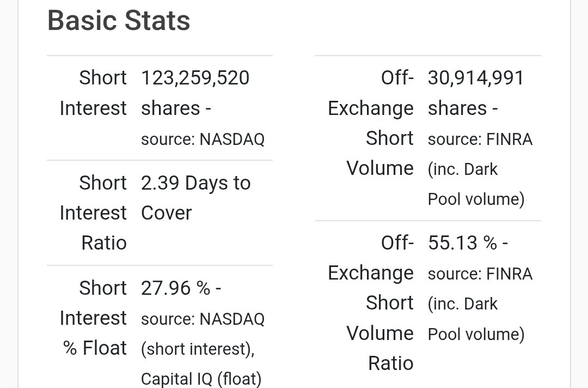
Task: Select the Off-Exchange Short Volume Ratio label
Action: click(x=371, y=303)
